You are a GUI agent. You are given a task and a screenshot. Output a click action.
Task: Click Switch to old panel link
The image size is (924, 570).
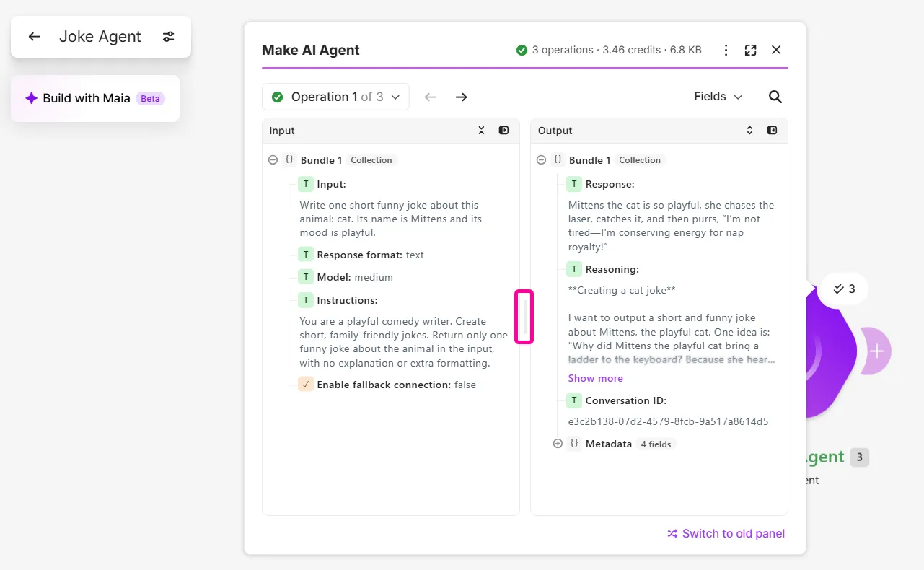coord(726,533)
